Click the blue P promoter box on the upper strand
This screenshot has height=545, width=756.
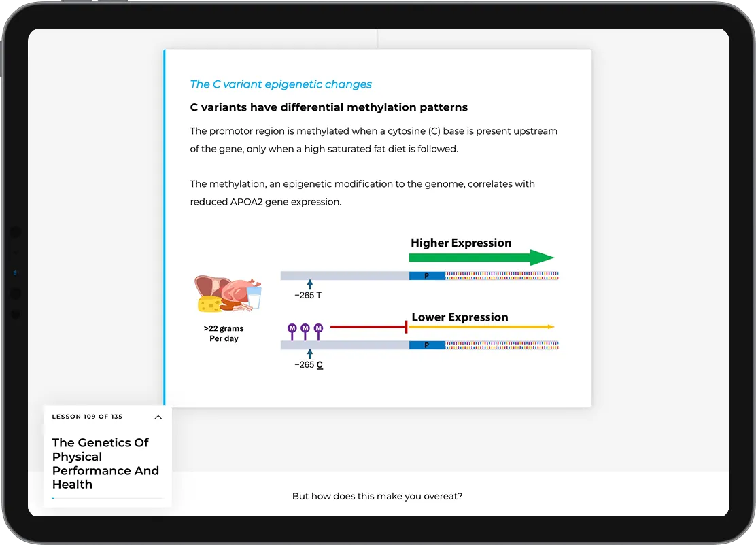[427, 276]
